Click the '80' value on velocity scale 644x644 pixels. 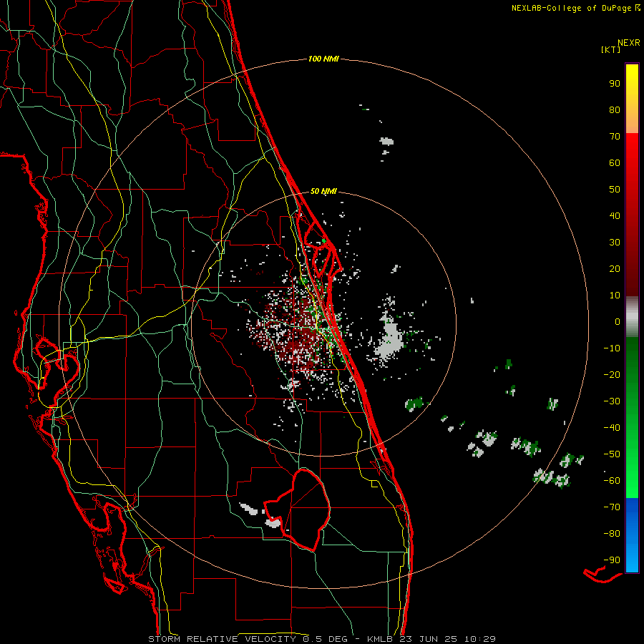[x=615, y=110]
